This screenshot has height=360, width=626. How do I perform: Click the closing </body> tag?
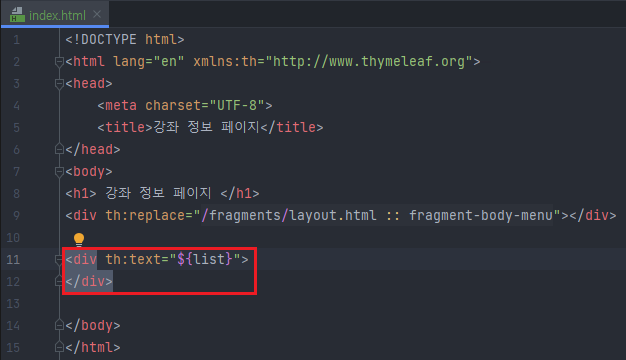point(93,325)
